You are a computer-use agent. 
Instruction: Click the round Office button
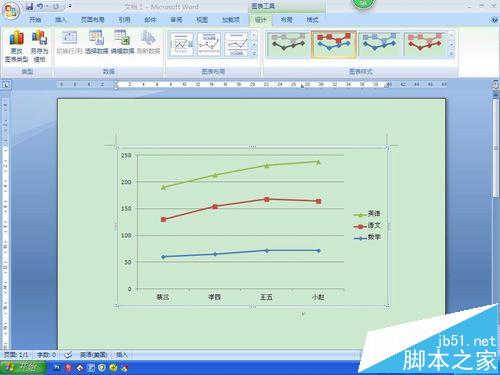11,11
